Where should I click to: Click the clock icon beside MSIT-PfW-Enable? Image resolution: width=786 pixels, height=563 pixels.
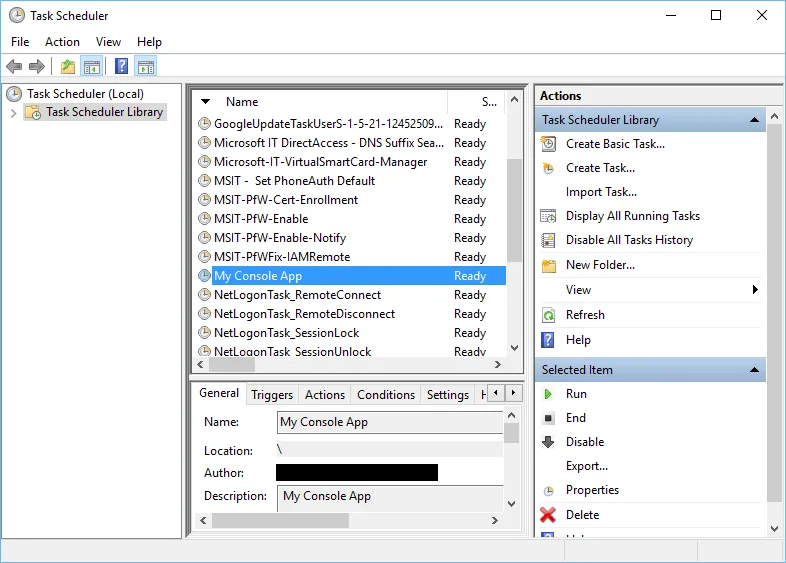(204, 219)
